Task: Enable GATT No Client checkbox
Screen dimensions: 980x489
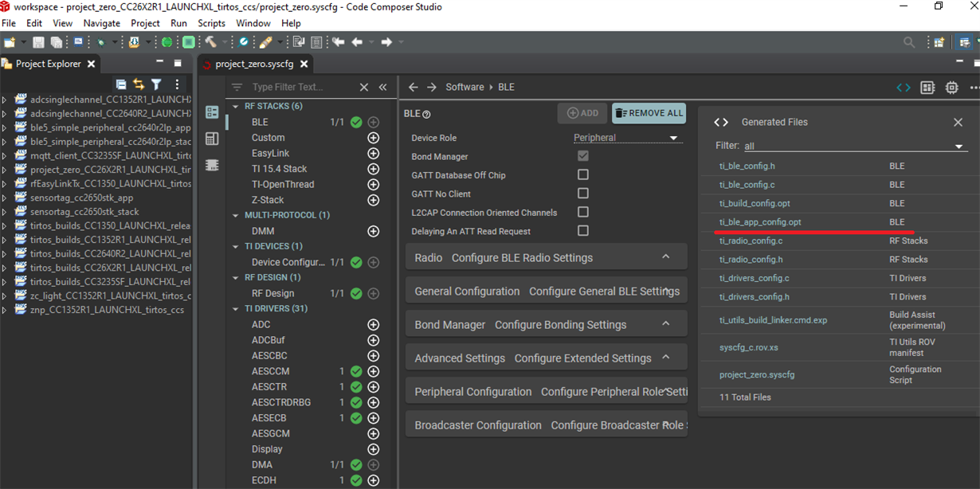Action: coord(583,194)
